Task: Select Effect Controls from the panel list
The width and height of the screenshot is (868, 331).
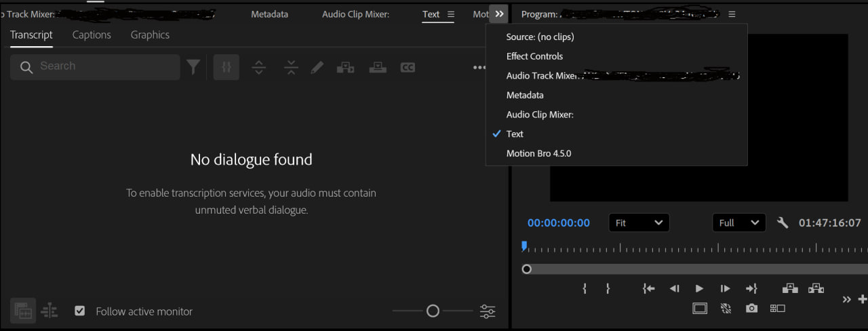Action: [534, 56]
